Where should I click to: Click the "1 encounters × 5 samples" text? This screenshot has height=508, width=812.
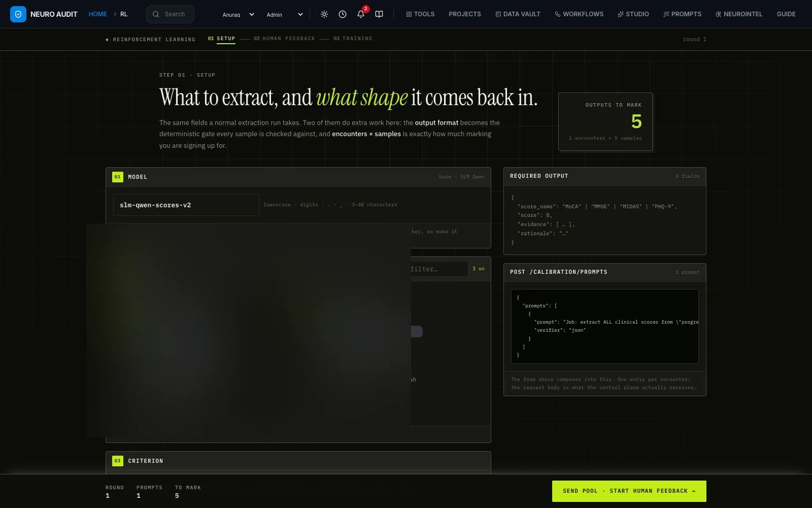[605, 138]
